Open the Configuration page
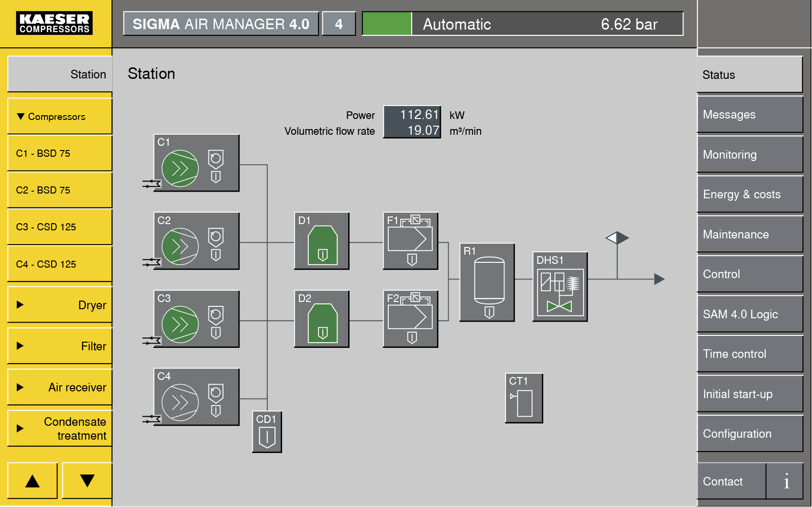 click(750, 434)
